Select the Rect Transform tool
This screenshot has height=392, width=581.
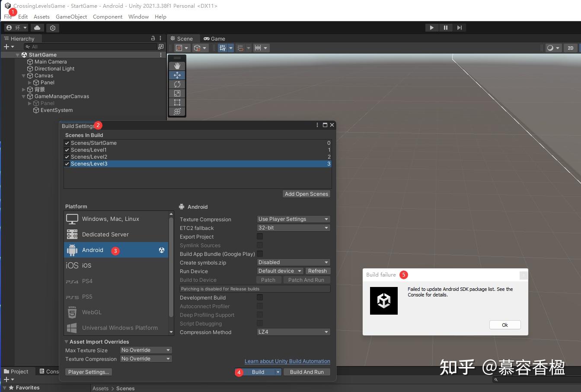tap(177, 102)
